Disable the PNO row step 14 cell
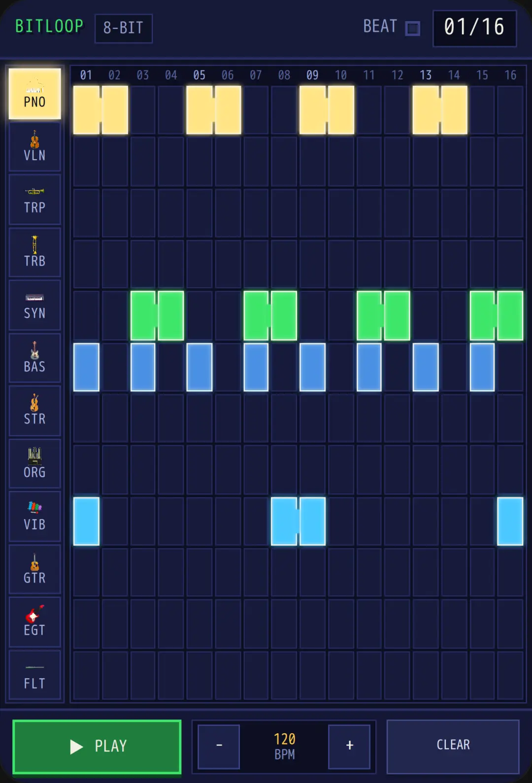 tap(454, 110)
